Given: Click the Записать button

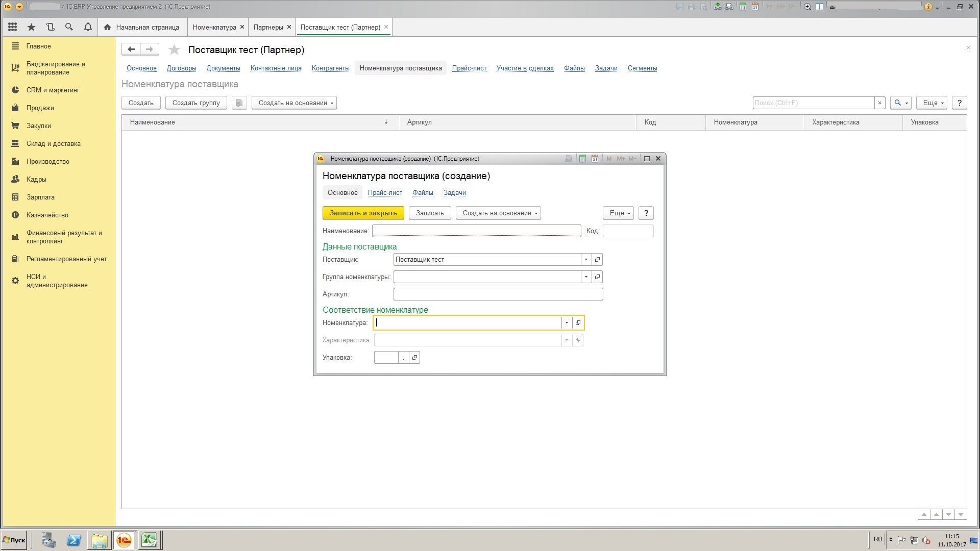Looking at the screenshot, I should (430, 213).
